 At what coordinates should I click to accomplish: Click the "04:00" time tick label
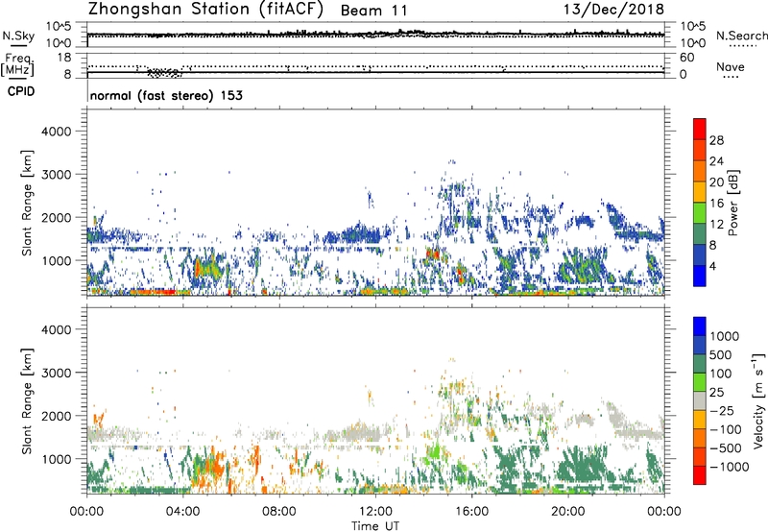pos(182,512)
